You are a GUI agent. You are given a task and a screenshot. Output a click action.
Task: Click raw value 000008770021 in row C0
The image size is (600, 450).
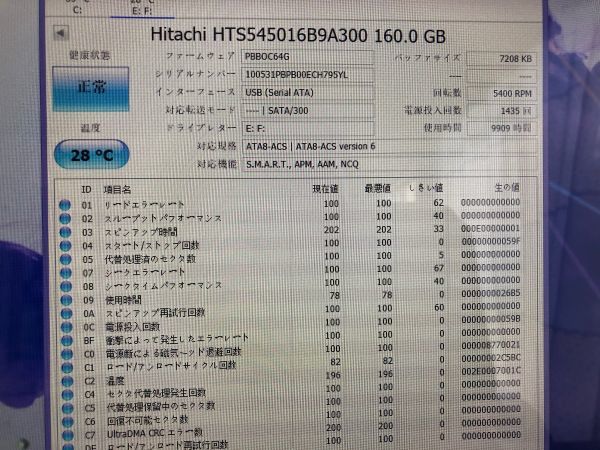491,345
